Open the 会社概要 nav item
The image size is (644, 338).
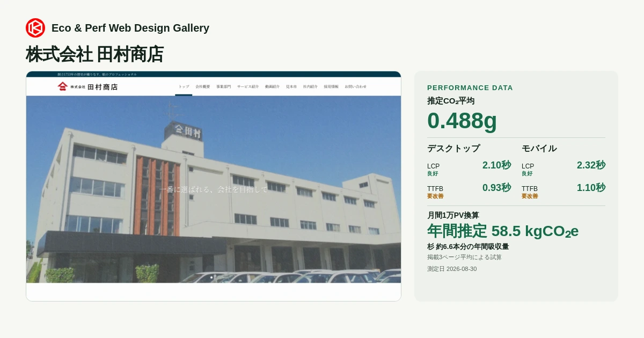click(202, 86)
